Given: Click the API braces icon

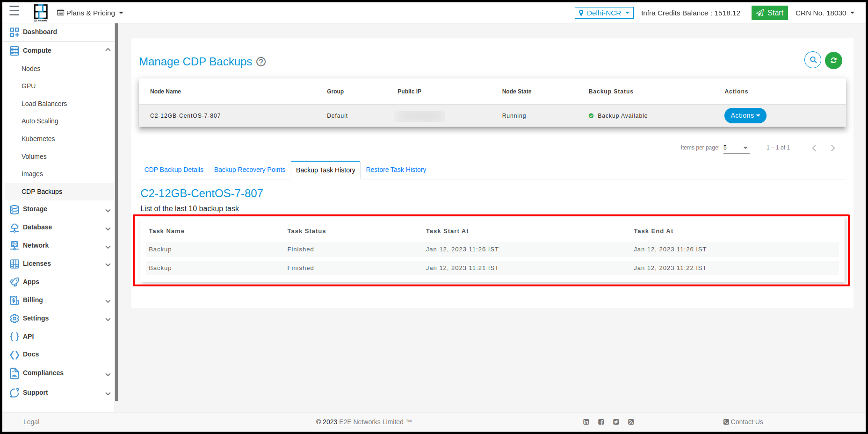Looking at the screenshot, I should [14, 336].
